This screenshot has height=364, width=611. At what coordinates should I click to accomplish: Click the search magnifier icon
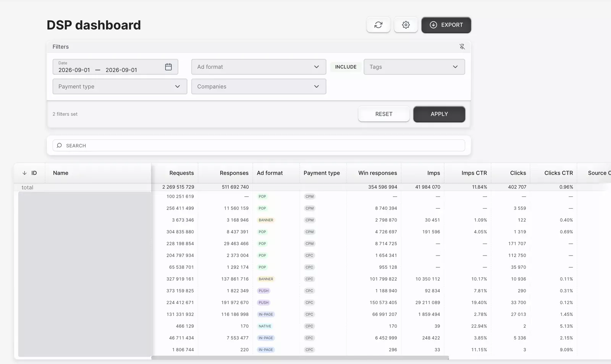click(x=59, y=146)
